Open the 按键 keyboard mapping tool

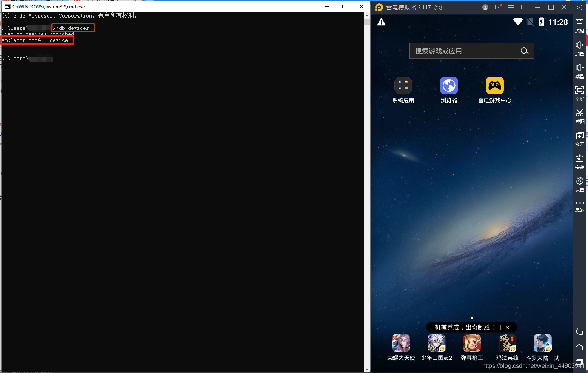click(580, 26)
